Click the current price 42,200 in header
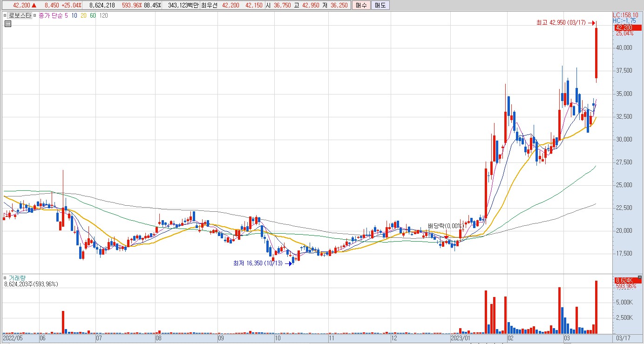This screenshot has width=644, height=344. click(21, 5)
